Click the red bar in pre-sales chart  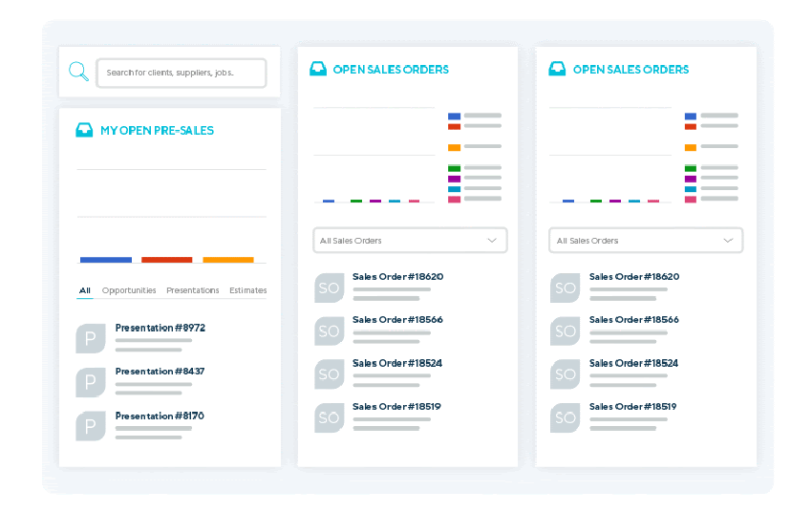pos(167,260)
